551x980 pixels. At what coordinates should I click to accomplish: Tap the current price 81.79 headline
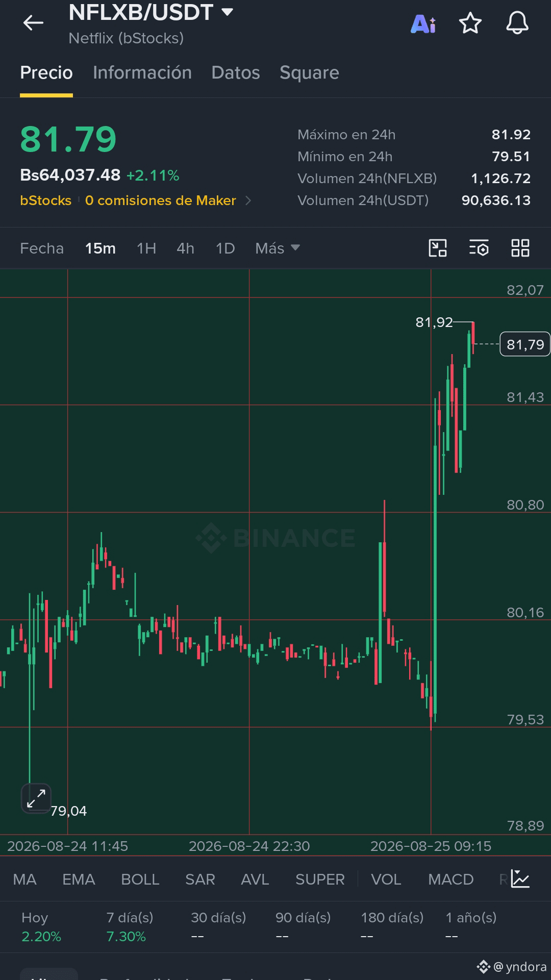68,139
